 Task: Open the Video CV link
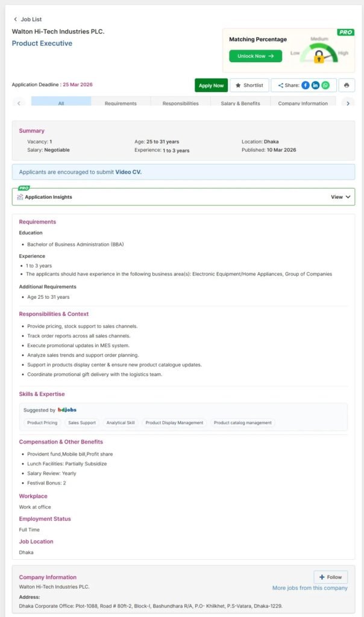pyautogui.click(x=128, y=172)
